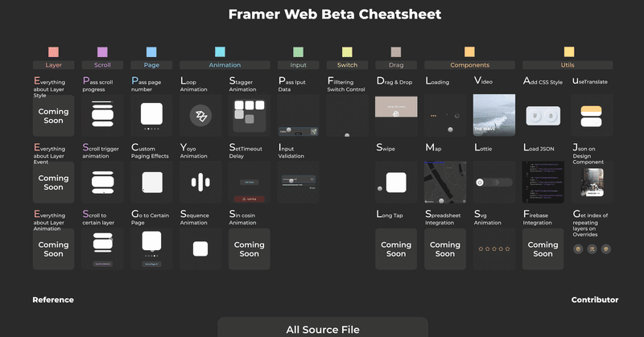Open Scroll to certain layer thumbnail
644x337 pixels.
(x=102, y=249)
